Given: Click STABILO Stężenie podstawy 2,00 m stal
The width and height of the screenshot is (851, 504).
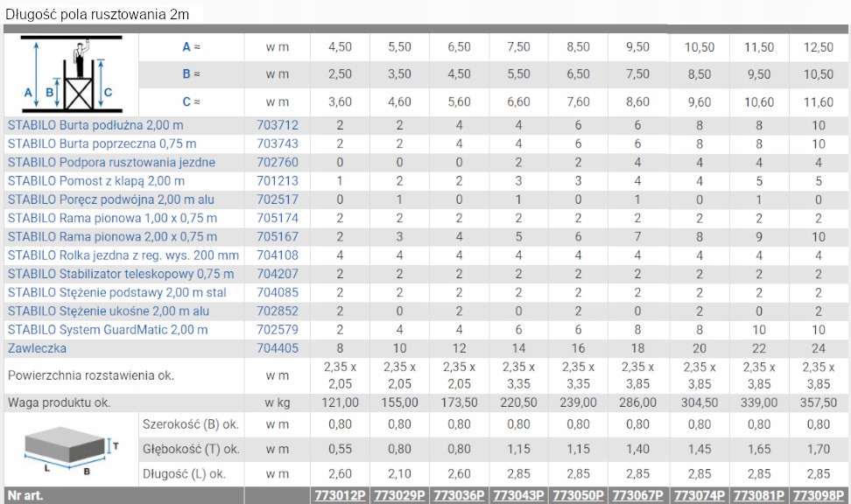Looking at the screenshot, I should pos(116,292).
